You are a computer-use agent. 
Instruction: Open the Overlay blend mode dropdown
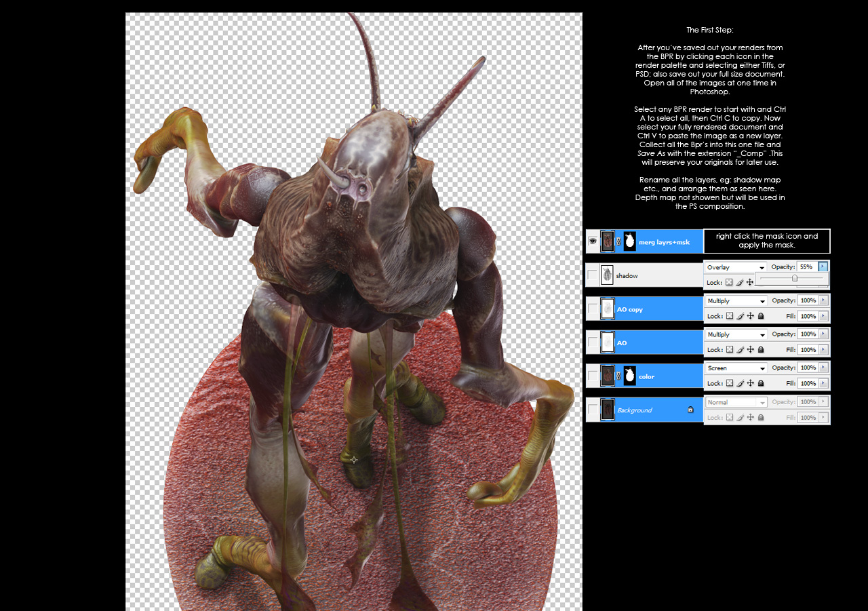click(736, 267)
